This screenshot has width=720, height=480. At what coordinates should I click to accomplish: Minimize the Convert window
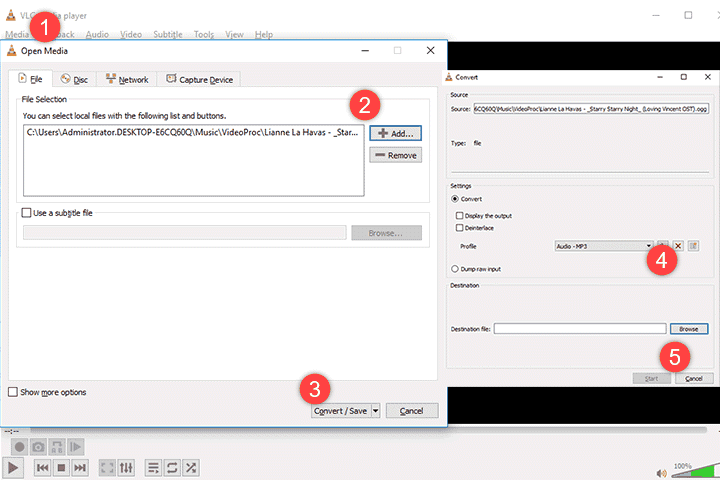660,77
